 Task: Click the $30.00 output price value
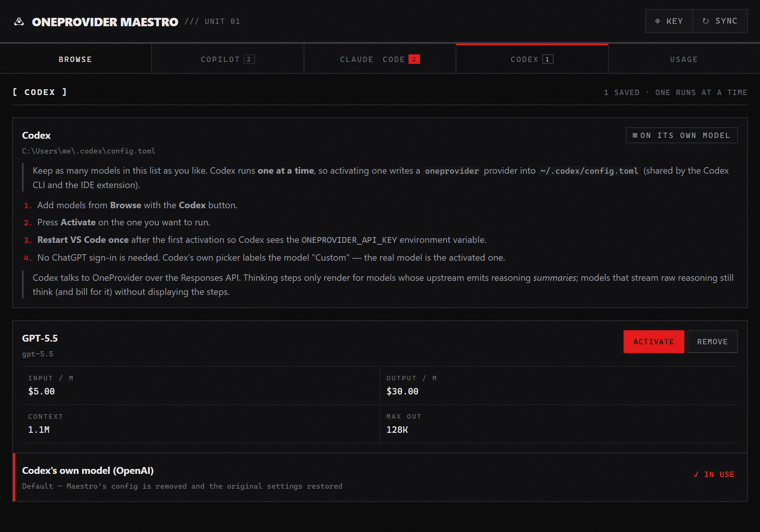pos(402,391)
